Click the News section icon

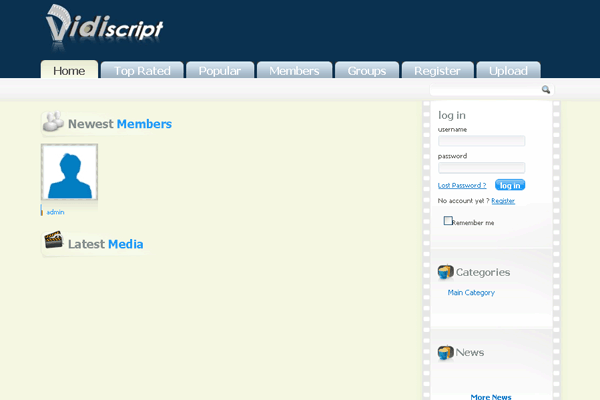point(446,353)
